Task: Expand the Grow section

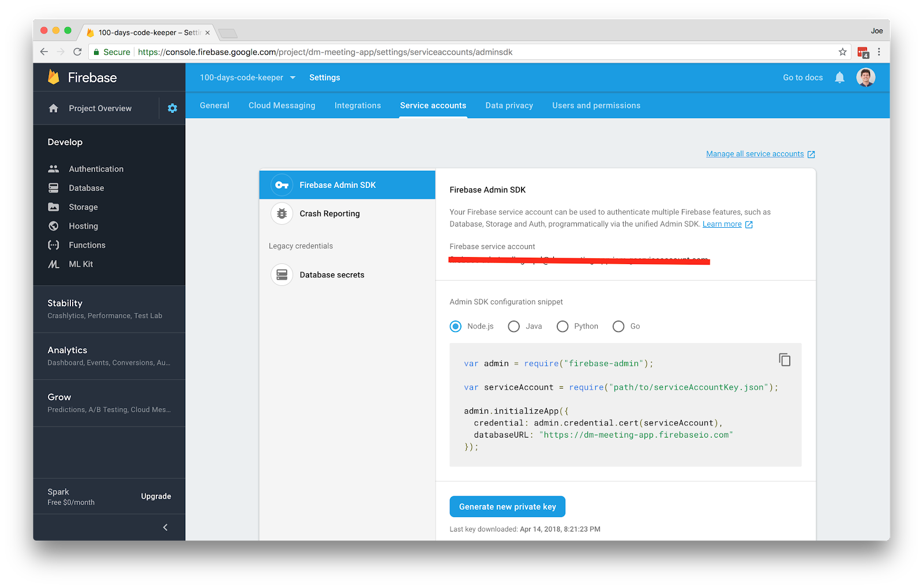Action: pos(110,403)
